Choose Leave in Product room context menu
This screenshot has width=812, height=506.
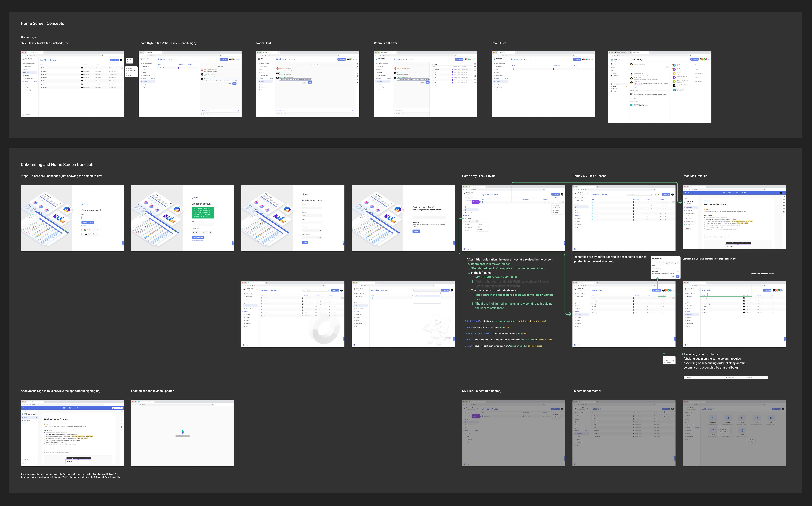point(480,229)
